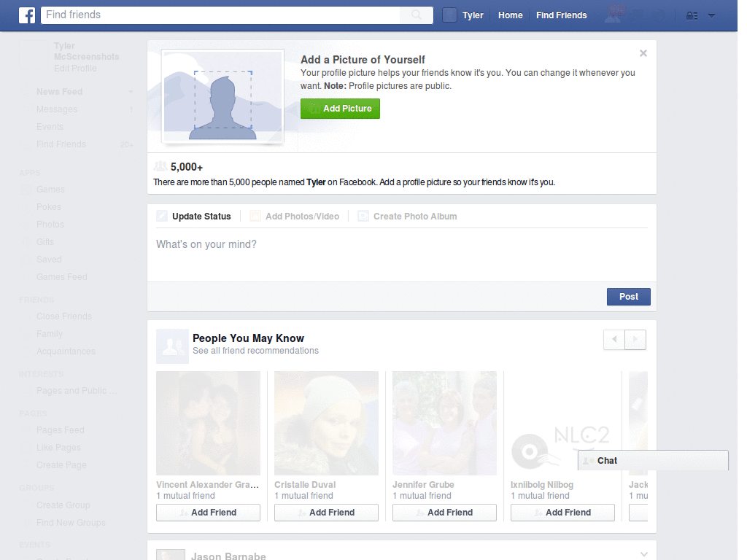Expand the News Feed sort dropdown arrow
This screenshot has width=747, height=560.
(x=131, y=91)
